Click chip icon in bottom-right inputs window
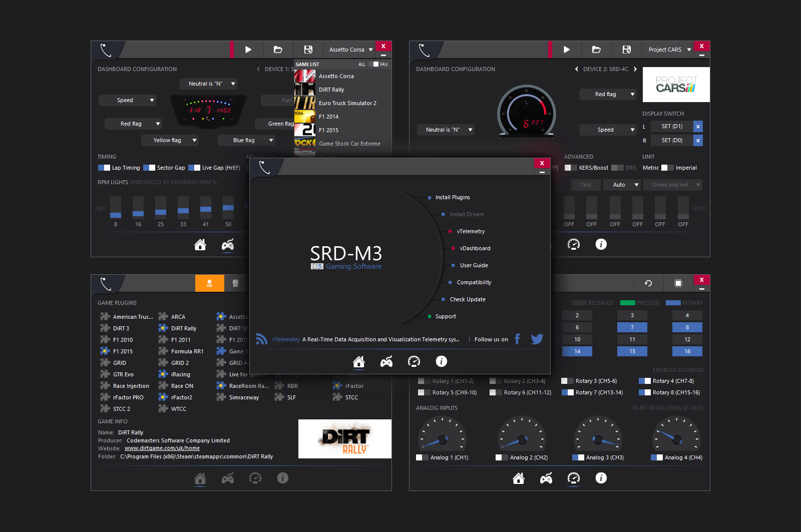Screen dimensions: 801x532 678,283
